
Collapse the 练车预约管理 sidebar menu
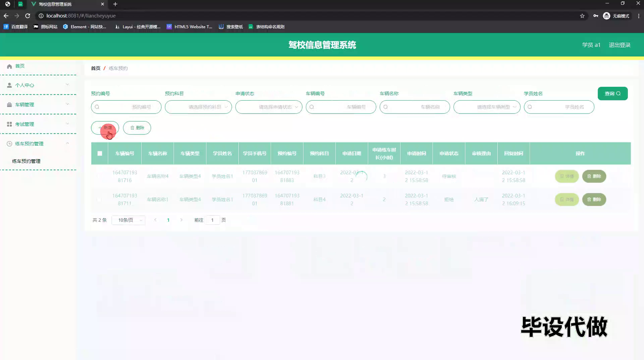[38, 143]
